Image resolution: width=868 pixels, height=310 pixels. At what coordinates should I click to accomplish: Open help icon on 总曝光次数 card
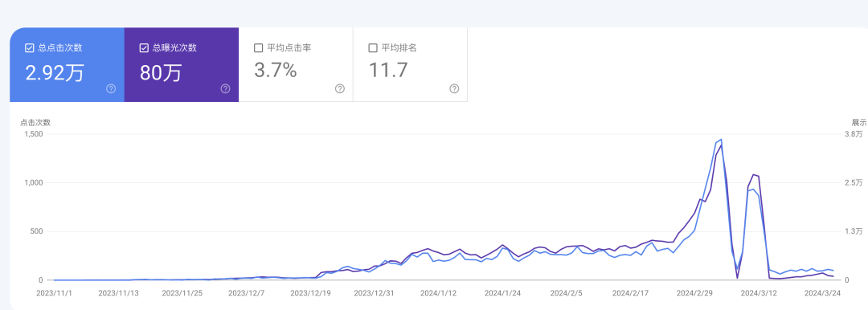pyautogui.click(x=225, y=88)
